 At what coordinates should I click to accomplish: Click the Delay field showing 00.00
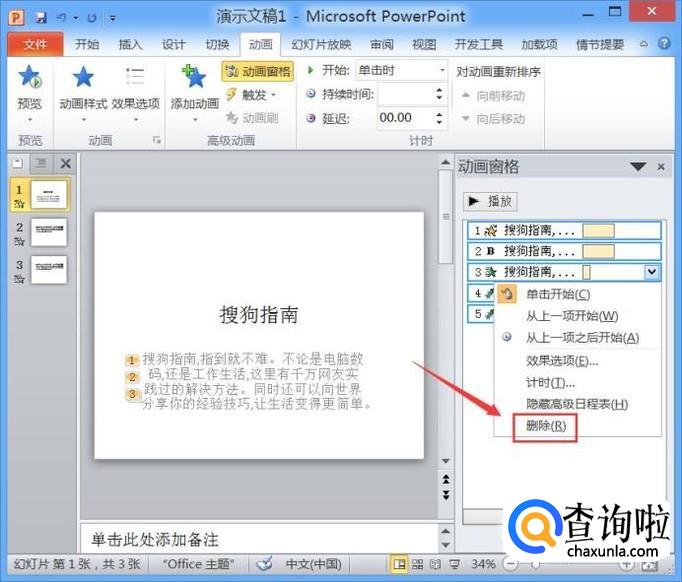(x=405, y=118)
